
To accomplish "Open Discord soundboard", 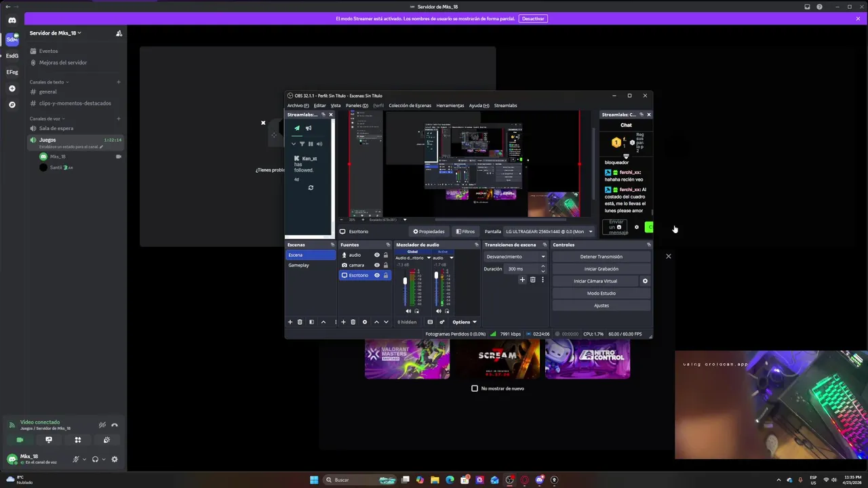I will pyautogui.click(x=107, y=440).
